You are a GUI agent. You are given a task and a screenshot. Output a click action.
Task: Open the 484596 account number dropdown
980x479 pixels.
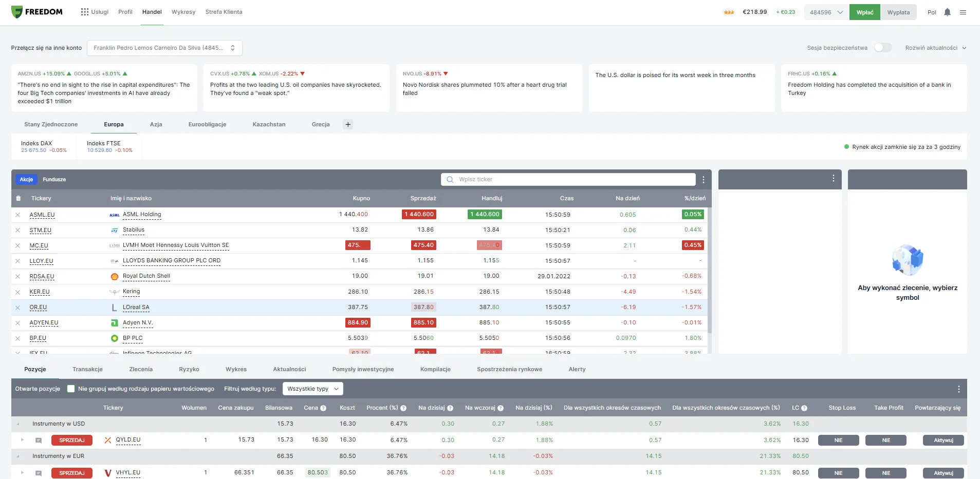pyautogui.click(x=826, y=12)
